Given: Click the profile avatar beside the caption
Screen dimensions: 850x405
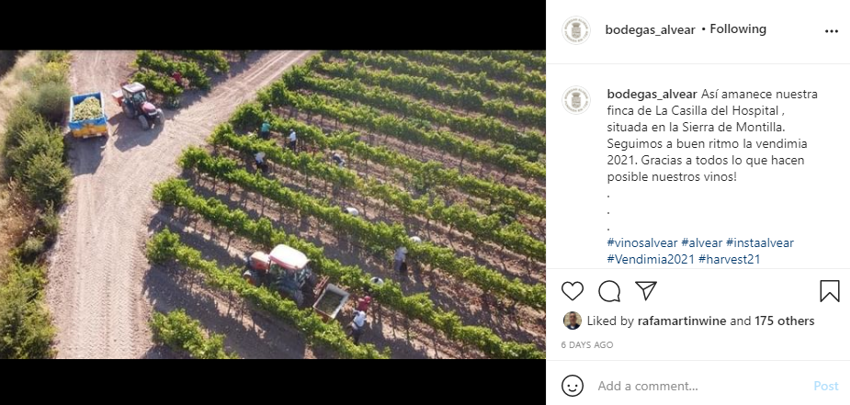Looking at the screenshot, I should [x=576, y=99].
